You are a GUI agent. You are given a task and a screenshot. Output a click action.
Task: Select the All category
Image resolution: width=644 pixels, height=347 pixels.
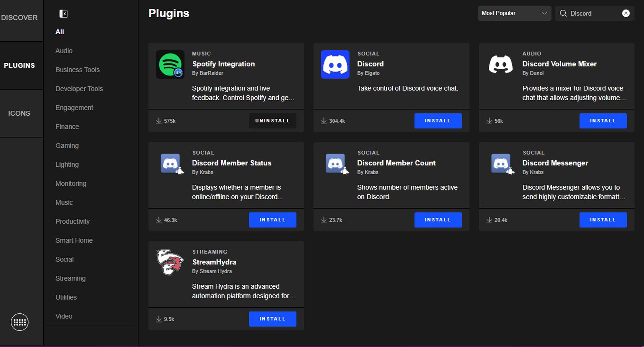pos(60,32)
